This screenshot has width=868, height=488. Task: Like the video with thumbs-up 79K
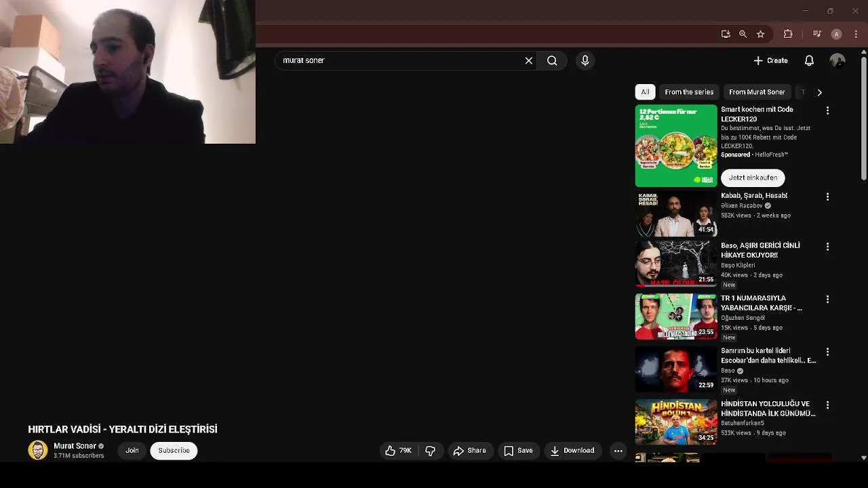398,450
